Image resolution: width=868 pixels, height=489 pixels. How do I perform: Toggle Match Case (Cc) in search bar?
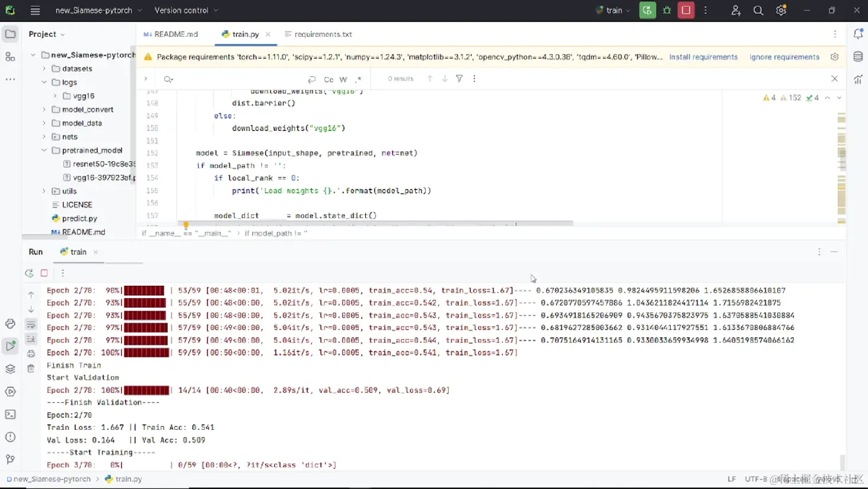tap(328, 79)
